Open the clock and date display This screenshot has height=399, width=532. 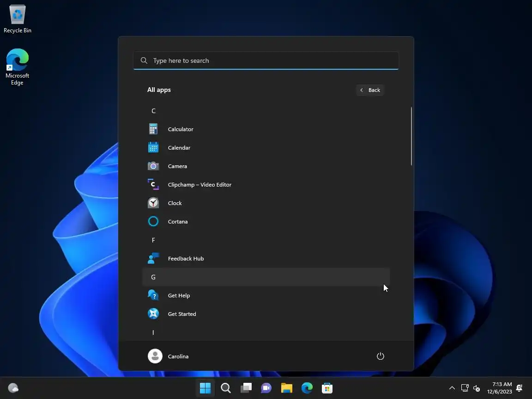[499, 388]
